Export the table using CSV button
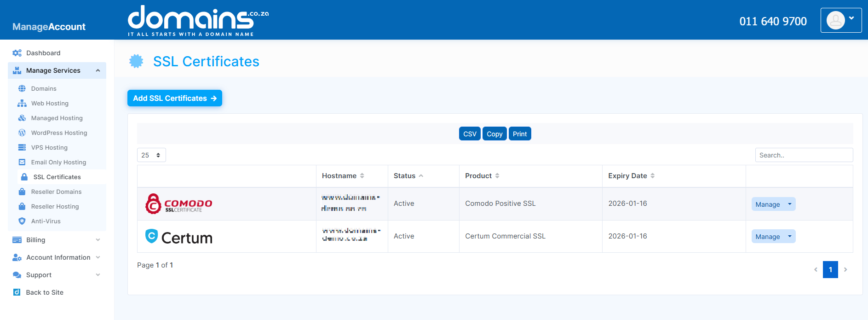The width and height of the screenshot is (868, 320). tap(470, 134)
